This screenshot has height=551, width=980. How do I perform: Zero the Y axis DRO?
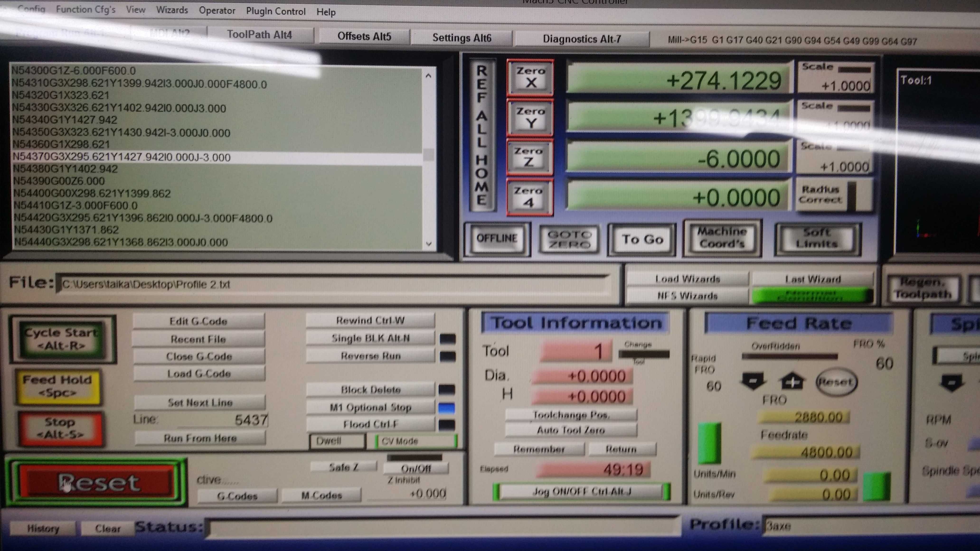pos(530,117)
